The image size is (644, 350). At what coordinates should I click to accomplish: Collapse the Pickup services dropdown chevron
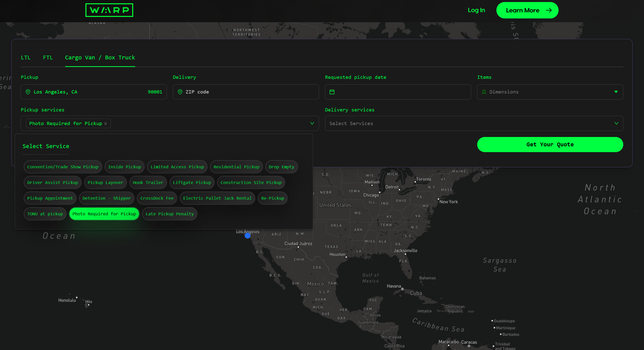(x=312, y=123)
